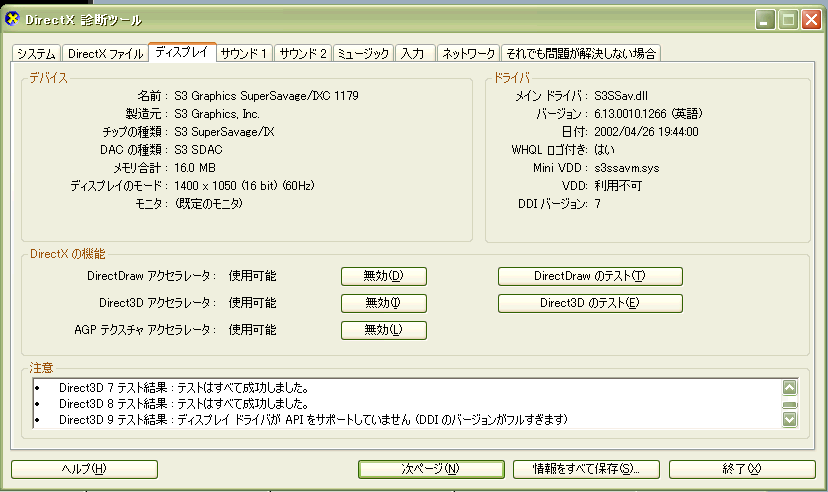828x492 pixels.
Task: Start the Direct3D のテスト button
Action: click(x=590, y=303)
